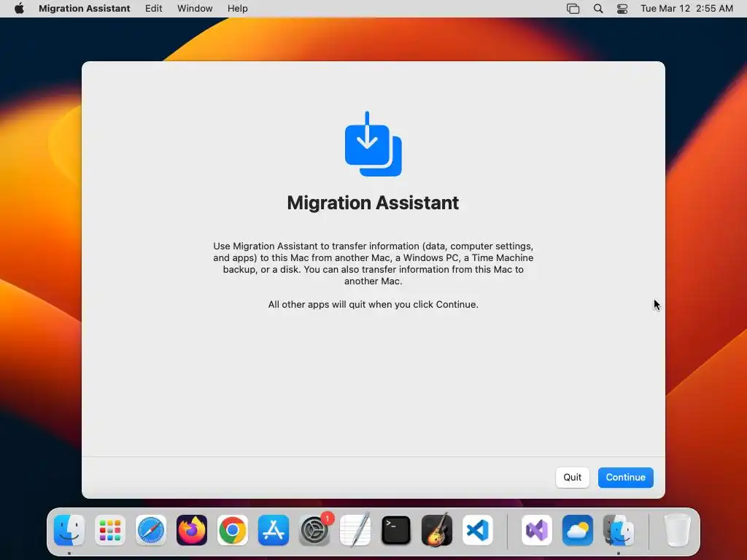Click the Quit button

572,477
